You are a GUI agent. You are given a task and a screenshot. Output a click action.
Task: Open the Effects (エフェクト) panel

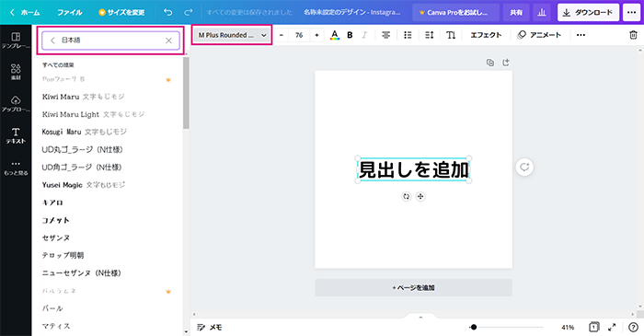[486, 35]
